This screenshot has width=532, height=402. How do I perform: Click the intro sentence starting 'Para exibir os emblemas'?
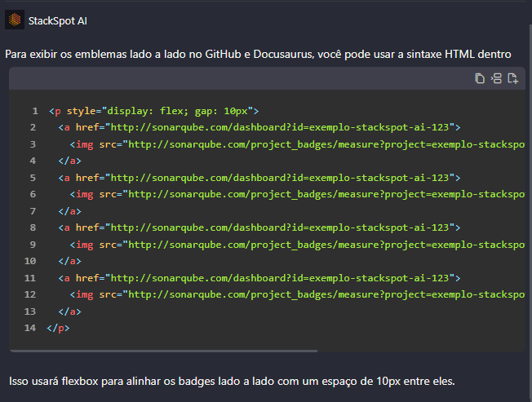pyautogui.click(x=258, y=55)
